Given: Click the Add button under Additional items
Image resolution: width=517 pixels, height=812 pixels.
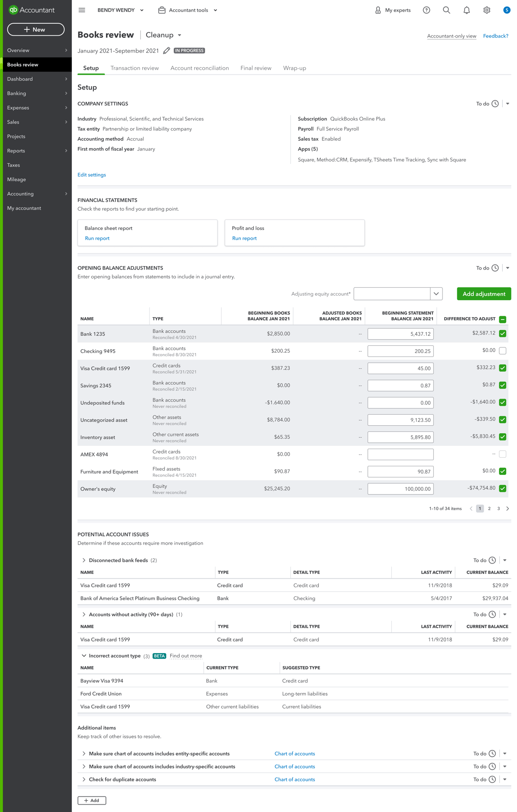Looking at the screenshot, I should click(x=92, y=800).
